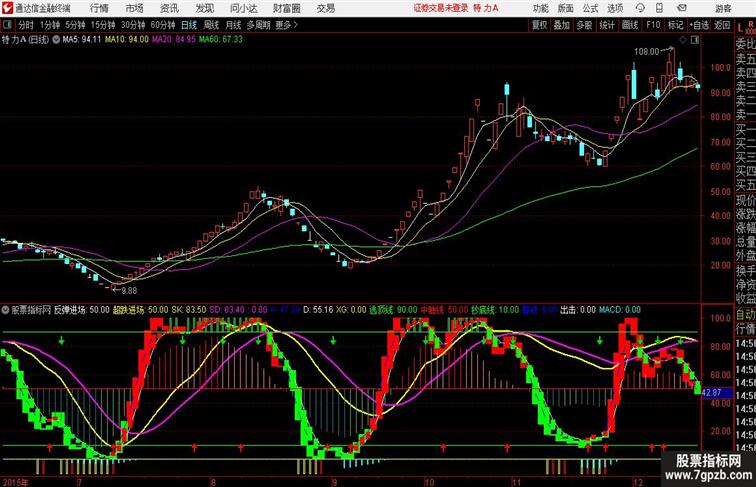756x487 pixels.
Task: Switch to the 30分钟 period tab
Action: pyautogui.click(x=133, y=25)
